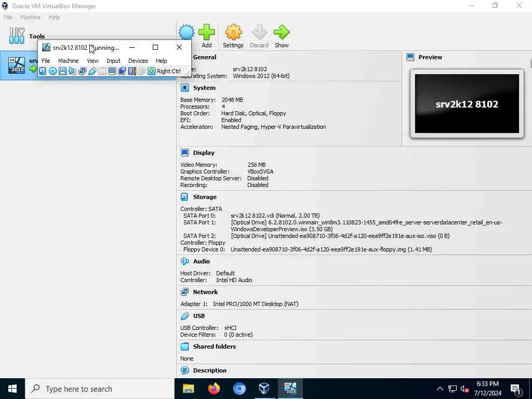Image resolution: width=532 pixels, height=399 pixels.
Task: Open the General section header link
Action: [205, 57]
